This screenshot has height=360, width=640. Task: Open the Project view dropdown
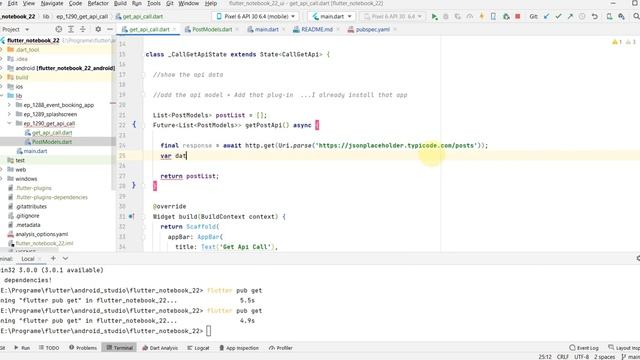(16, 29)
